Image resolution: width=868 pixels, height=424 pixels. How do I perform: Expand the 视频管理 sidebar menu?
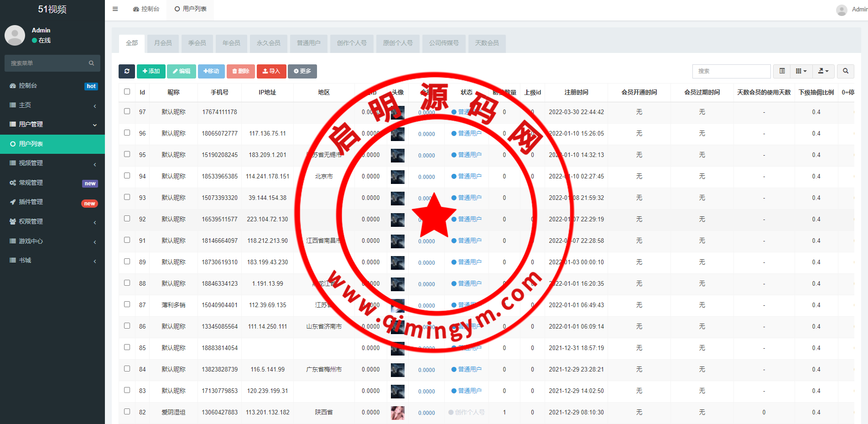(31, 163)
